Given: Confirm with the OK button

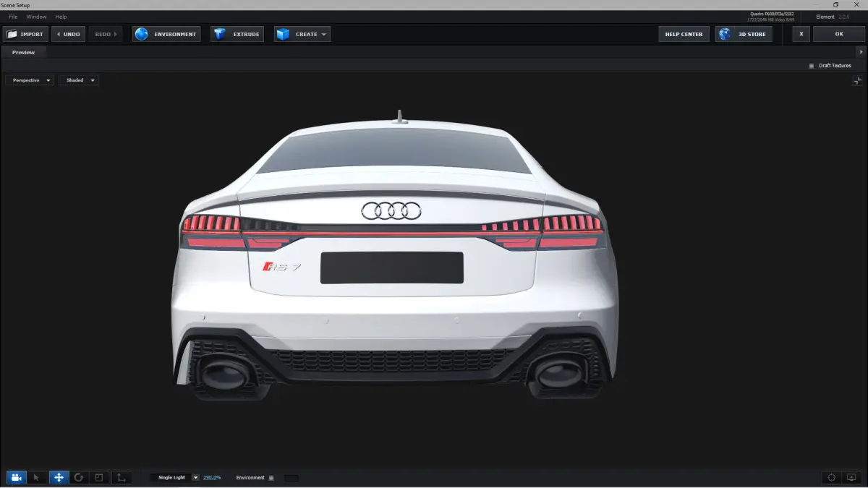Looking at the screenshot, I should 839,34.
